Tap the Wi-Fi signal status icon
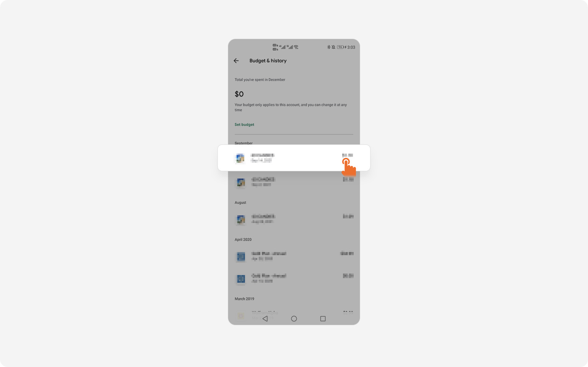This screenshot has width=588, height=367. pos(296,47)
